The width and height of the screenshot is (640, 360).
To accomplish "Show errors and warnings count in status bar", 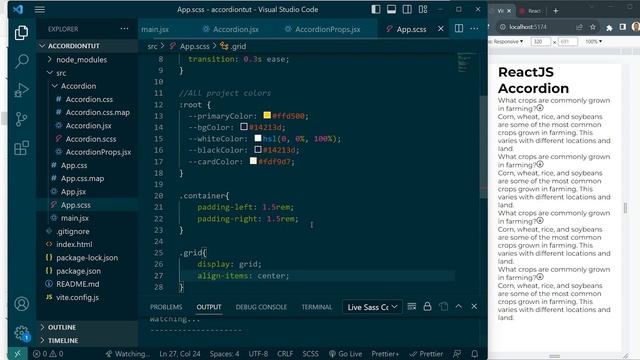I will pyautogui.click(x=48, y=353).
